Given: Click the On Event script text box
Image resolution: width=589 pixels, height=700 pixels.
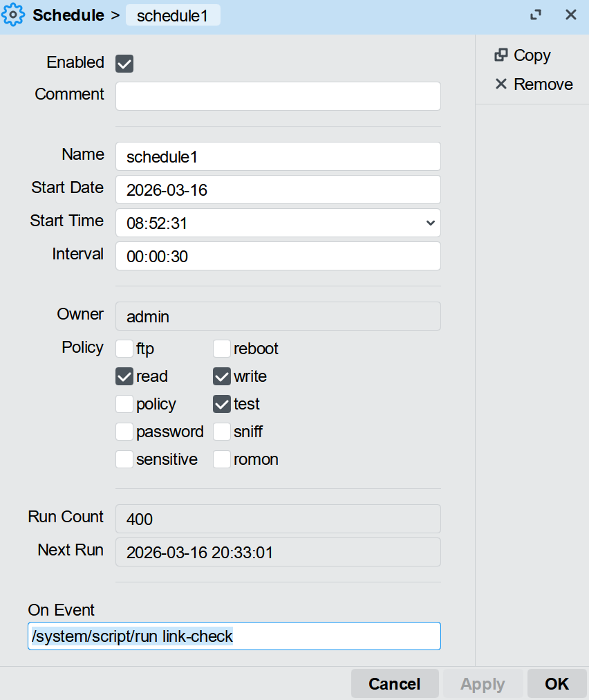Looking at the screenshot, I should point(234,636).
